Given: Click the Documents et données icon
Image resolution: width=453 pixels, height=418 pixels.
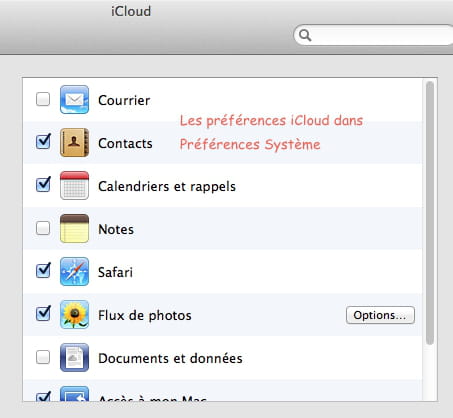Looking at the screenshot, I should pyautogui.click(x=74, y=357).
